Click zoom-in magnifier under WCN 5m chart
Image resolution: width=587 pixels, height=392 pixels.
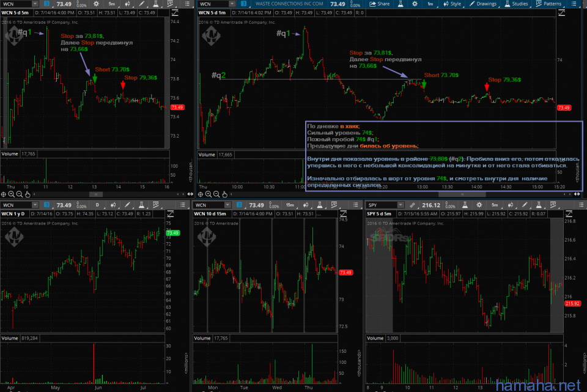(x=11, y=194)
